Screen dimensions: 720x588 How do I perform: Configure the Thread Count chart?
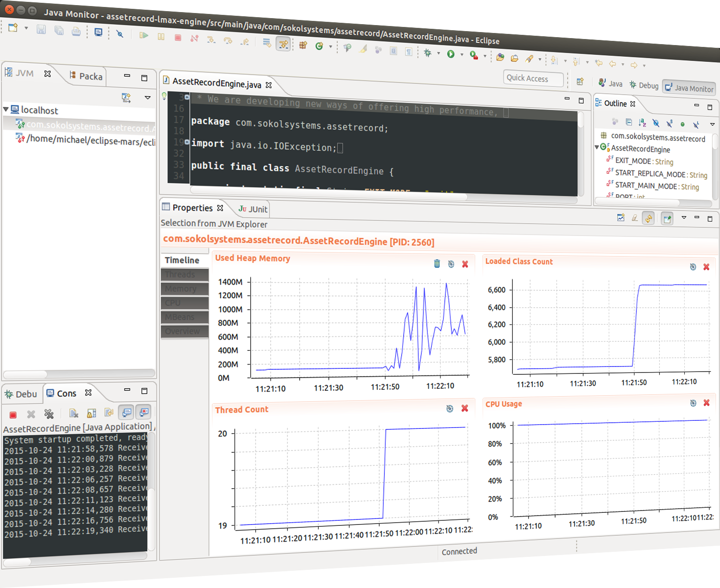tap(450, 408)
